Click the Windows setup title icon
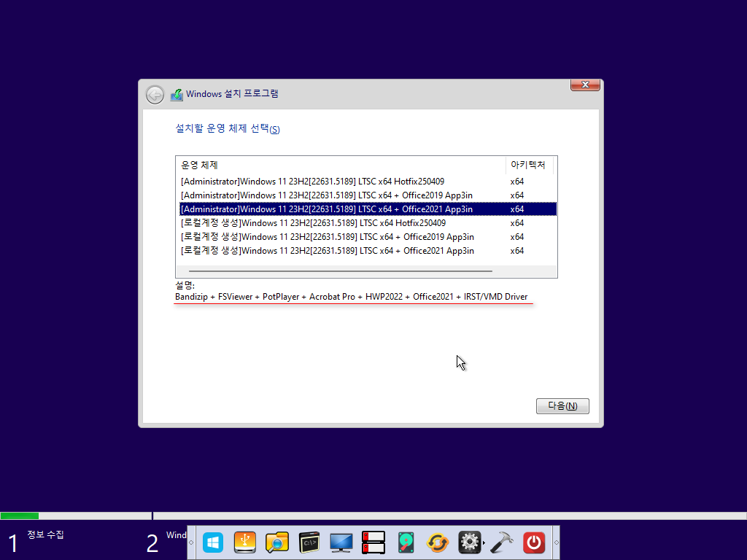Viewport: 747px width, 560px height. pos(177,94)
